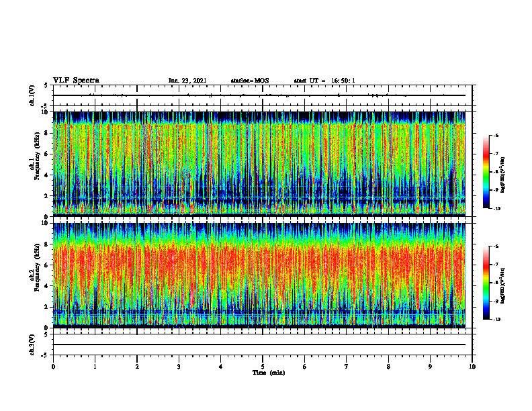Click the "Time (min)" x-axis label
Viewport: 532px width, 411px height.
(269, 373)
